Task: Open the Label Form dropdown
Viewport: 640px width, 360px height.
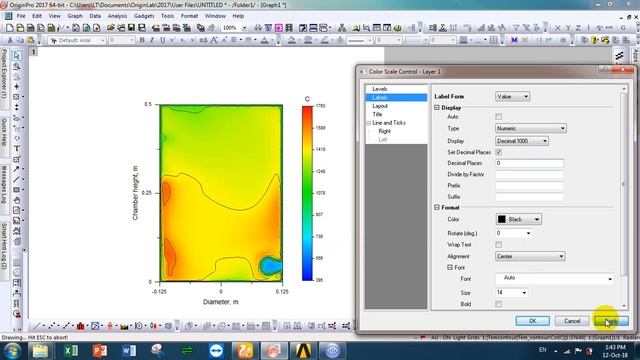Action: tap(513, 96)
